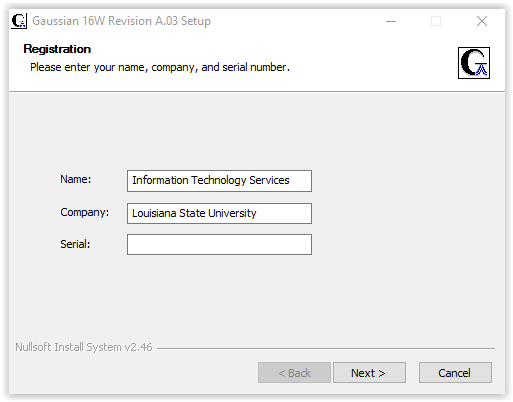Image resolution: width=513 pixels, height=402 pixels.
Task: Click the "Name:" label
Action: click(x=76, y=179)
